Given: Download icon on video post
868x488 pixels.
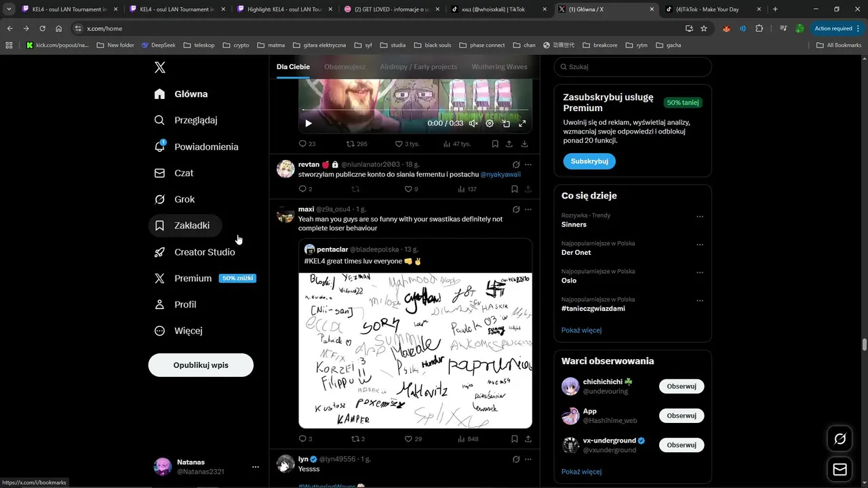Looking at the screenshot, I should point(525,144).
